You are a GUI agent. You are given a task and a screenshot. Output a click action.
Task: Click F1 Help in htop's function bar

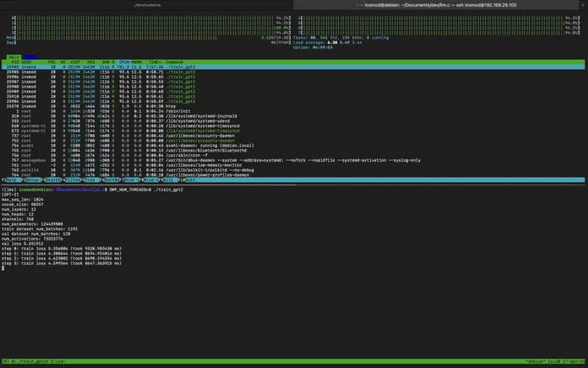pos(10,180)
